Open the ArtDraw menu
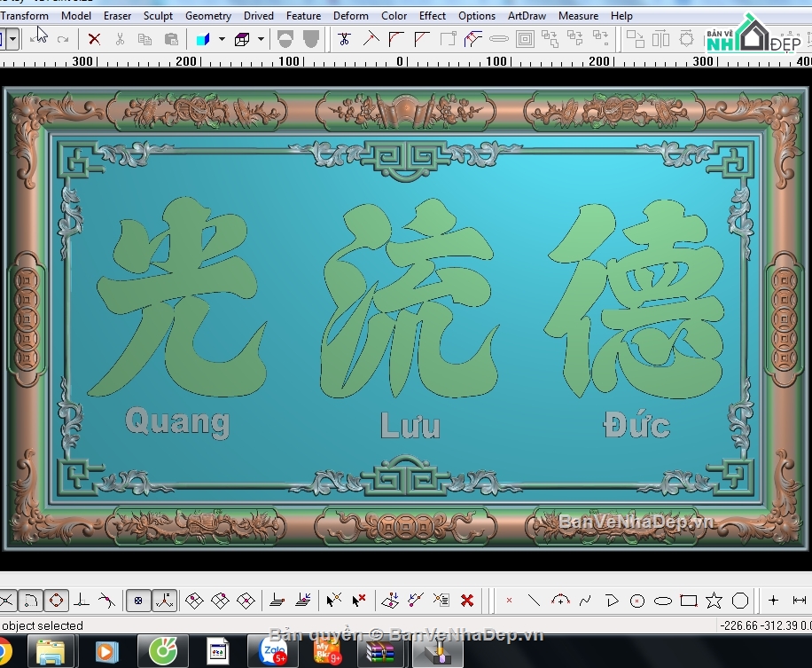Viewport: 812px width, 668px height. click(527, 16)
